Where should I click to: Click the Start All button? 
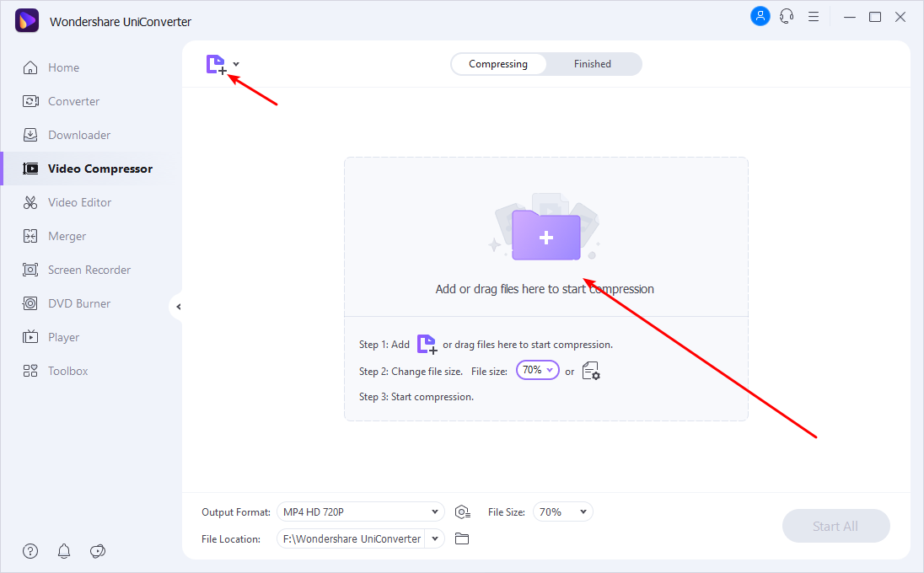835,526
